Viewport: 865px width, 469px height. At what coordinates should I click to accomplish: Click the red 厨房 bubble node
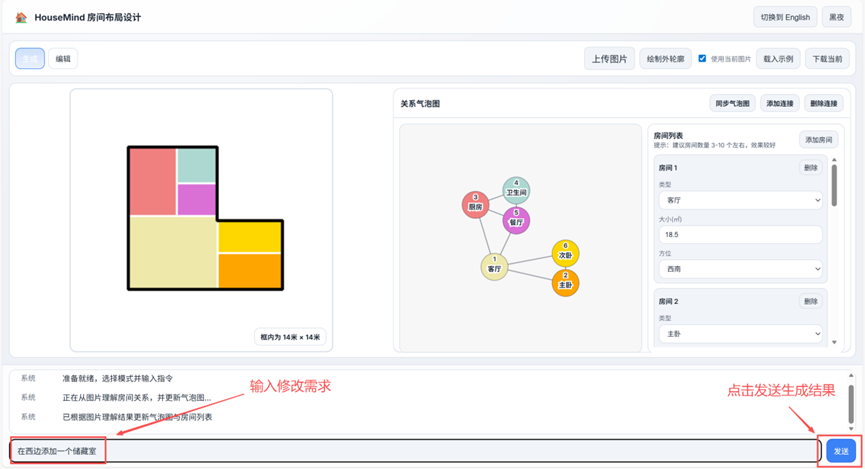[475, 204]
